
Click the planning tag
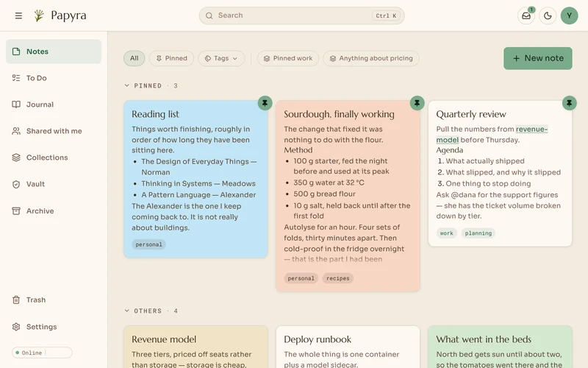[x=478, y=233]
